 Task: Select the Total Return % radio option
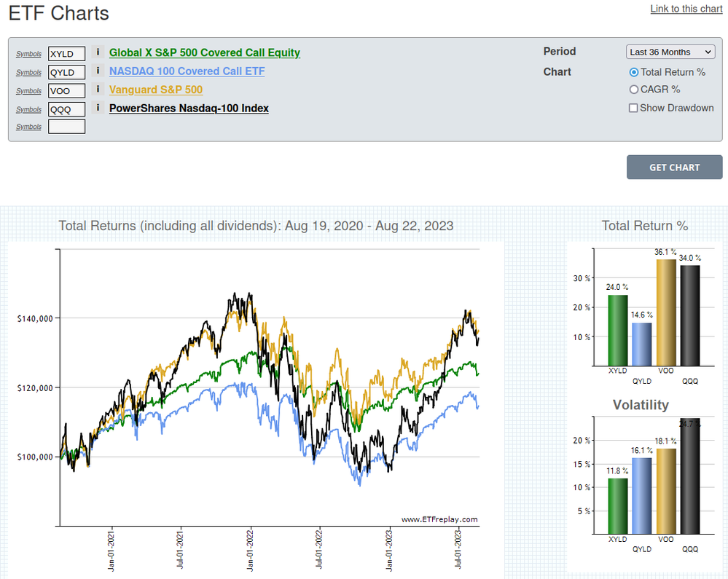(x=633, y=72)
